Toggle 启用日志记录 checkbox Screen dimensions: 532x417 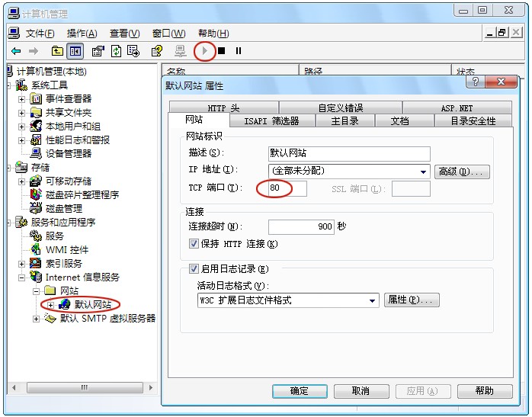pyautogui.click(x=194, y=269)
